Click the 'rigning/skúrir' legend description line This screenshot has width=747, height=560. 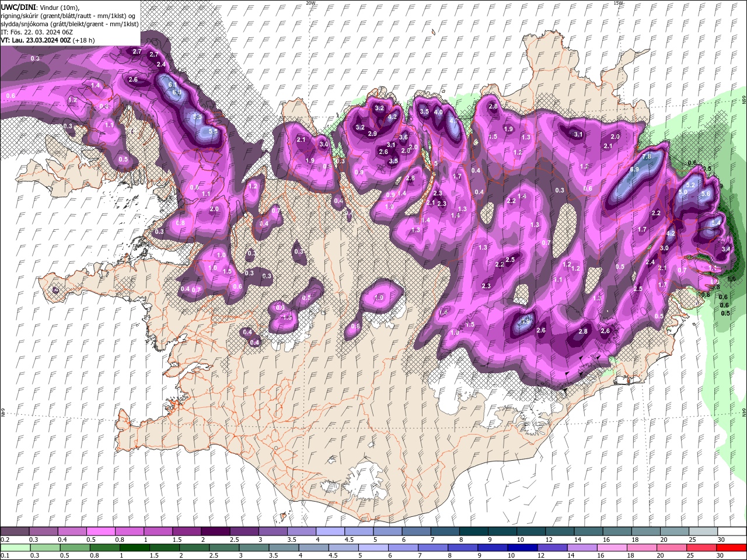pos(69,15)
